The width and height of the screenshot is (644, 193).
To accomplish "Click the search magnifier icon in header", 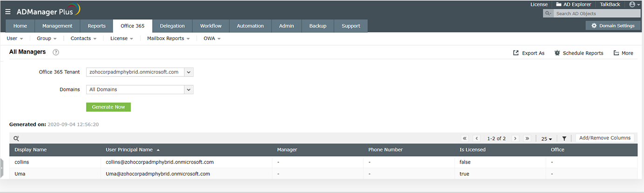I will pos(548,14).
